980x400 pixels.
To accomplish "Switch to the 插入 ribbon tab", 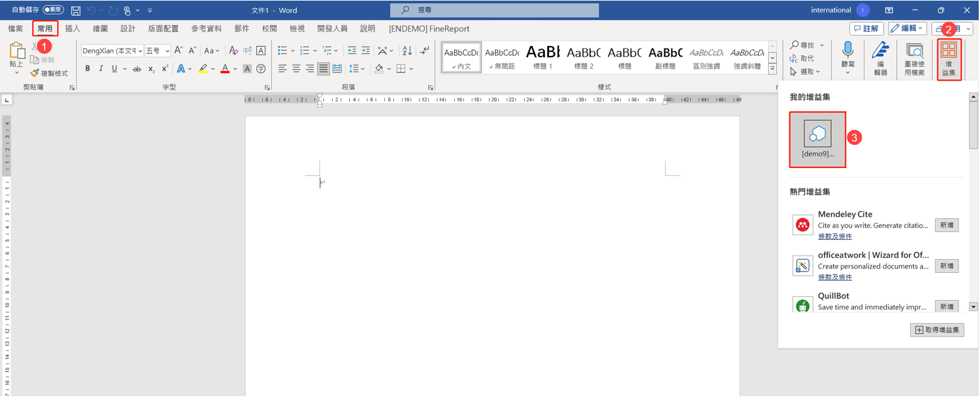I will 72,28.
